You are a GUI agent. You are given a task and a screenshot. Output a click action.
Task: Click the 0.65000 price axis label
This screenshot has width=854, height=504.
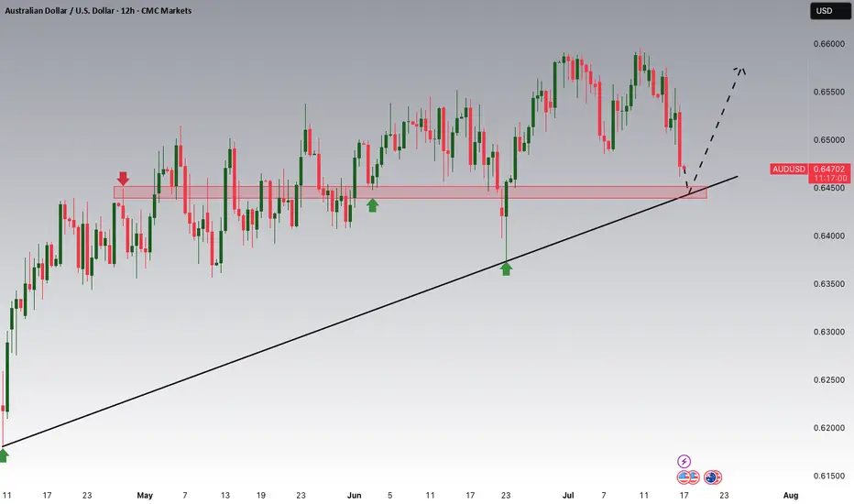829,140
